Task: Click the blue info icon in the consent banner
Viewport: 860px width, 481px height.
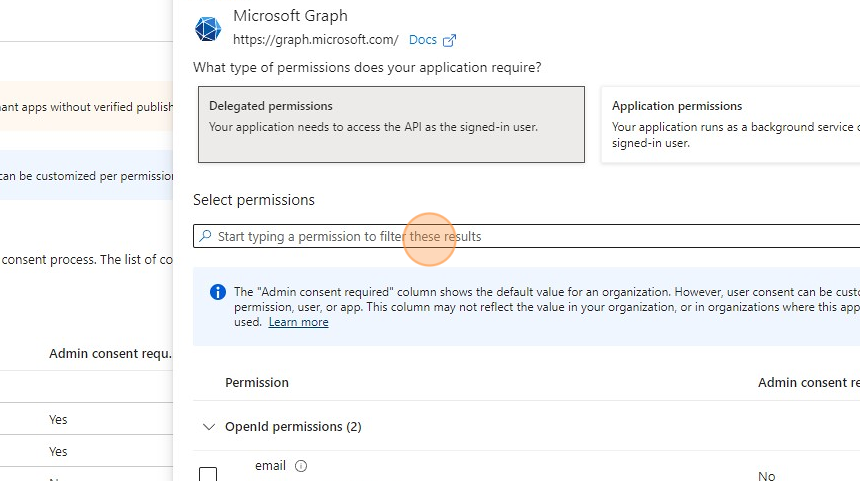Action: 218,292
